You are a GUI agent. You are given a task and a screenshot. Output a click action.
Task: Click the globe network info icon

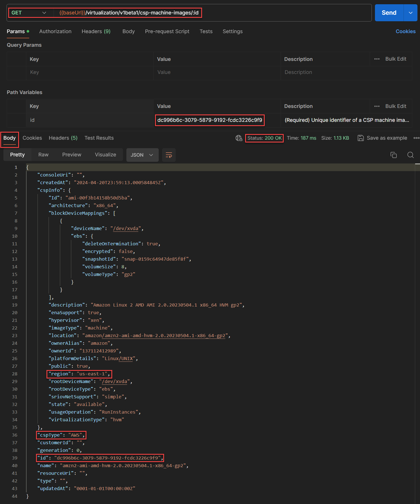click(239, 138)
